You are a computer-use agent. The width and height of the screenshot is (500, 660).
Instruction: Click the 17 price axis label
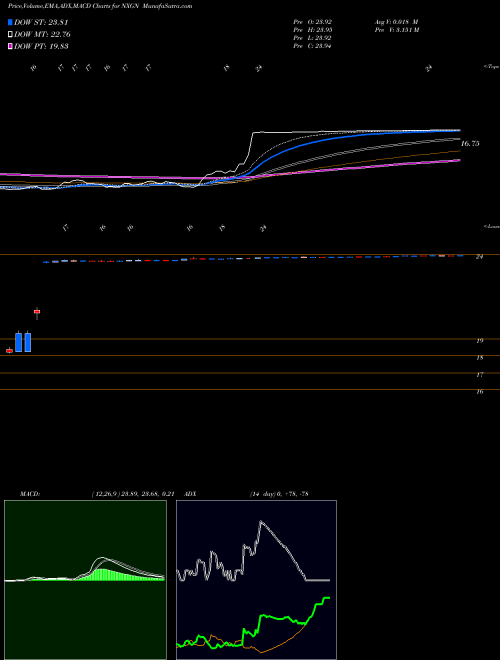tap(479, 374)
